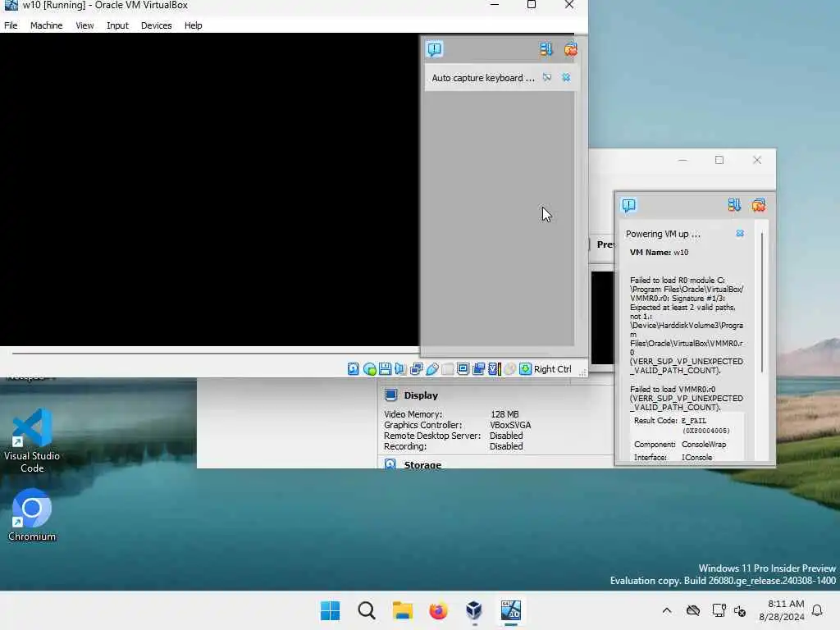Click the Manager notification panel scrollbar
The height and width of the screenshot is (630, 840).
[762, 303]
